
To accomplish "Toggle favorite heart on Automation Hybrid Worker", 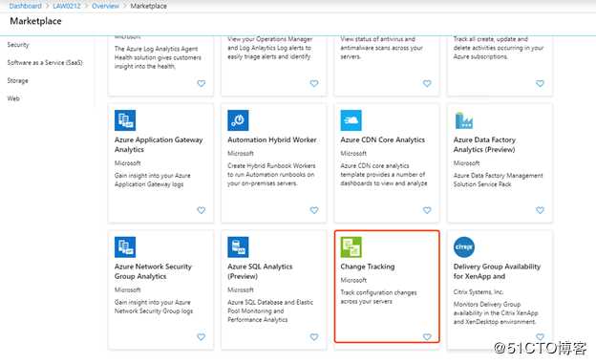I will pyautogui.click(x=314, y=210).
